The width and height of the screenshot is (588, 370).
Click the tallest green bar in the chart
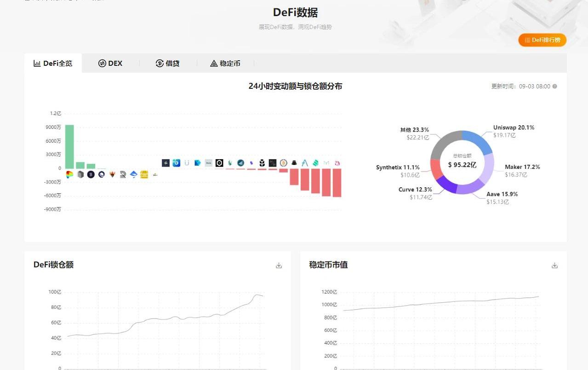pos(69,146)
